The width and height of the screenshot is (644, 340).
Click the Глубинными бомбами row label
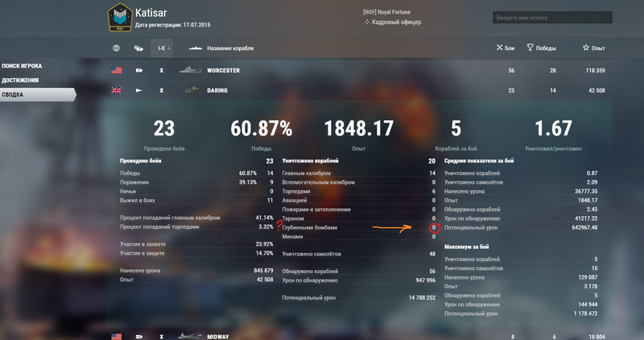[310, 227]
